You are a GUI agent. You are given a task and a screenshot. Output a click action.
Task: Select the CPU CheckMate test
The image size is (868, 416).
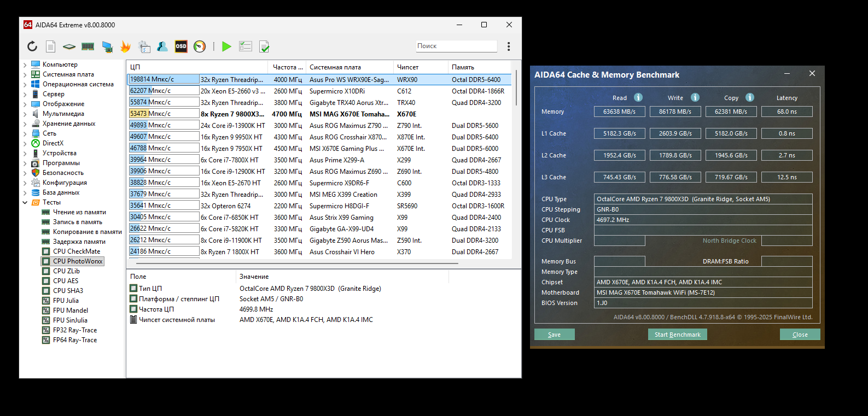[x=77, y=251]
